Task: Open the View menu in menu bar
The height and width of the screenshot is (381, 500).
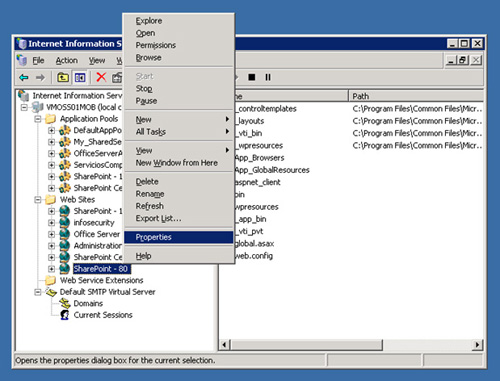Action: point(97,60)
